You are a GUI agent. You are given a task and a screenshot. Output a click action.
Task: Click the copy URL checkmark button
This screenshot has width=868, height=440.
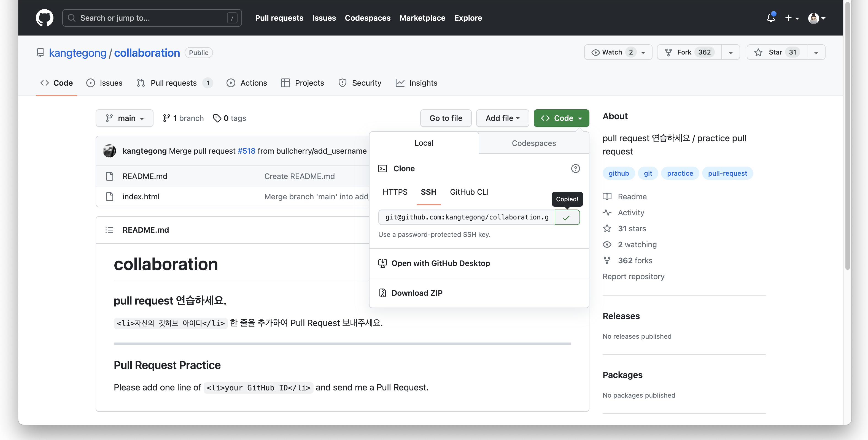point(567,217)
